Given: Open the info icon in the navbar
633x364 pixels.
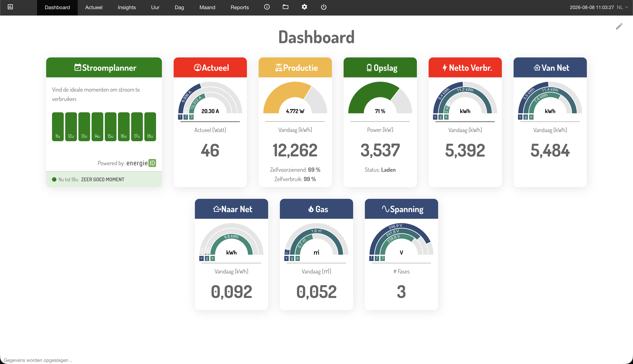Looking at the screenshot, I should (x=267, y=7).
